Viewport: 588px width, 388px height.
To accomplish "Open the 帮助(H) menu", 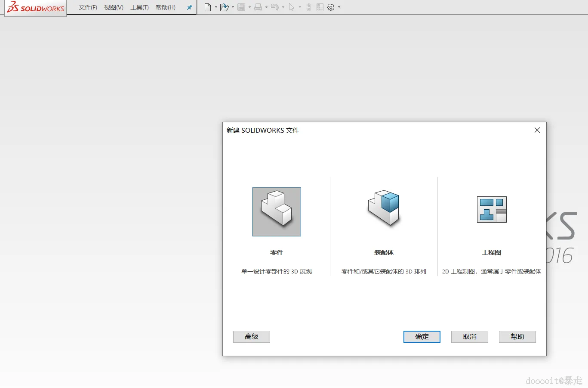I will click(x=166, y=7).
